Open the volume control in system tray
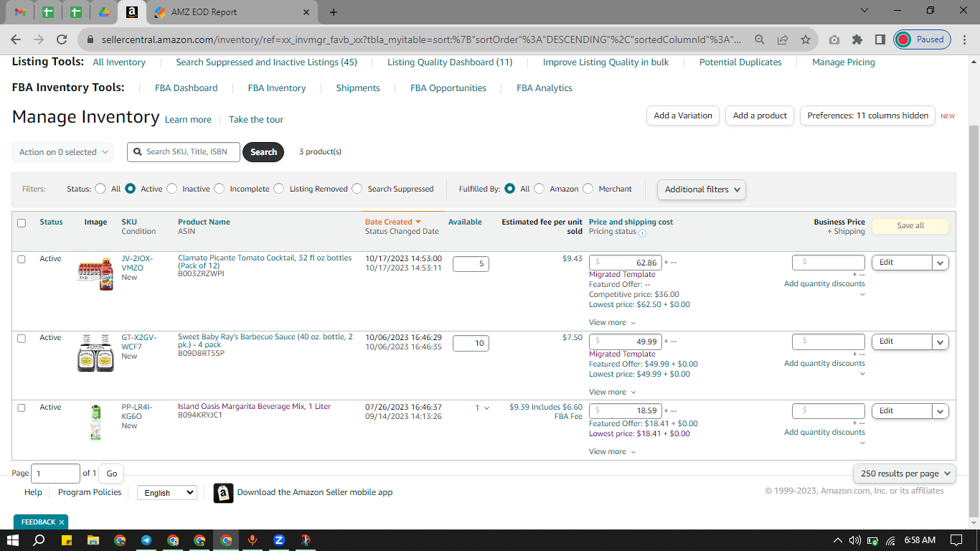The width and height of the screenshot is (980, 551). point(854,540)
